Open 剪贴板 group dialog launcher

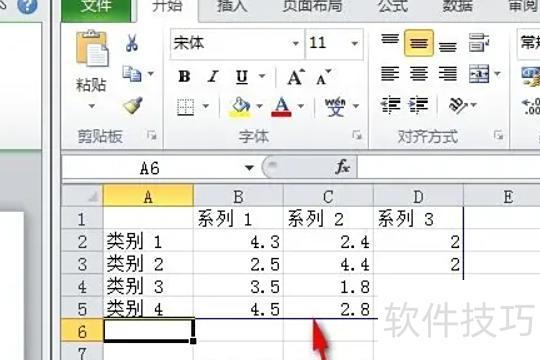pos(152,135)
